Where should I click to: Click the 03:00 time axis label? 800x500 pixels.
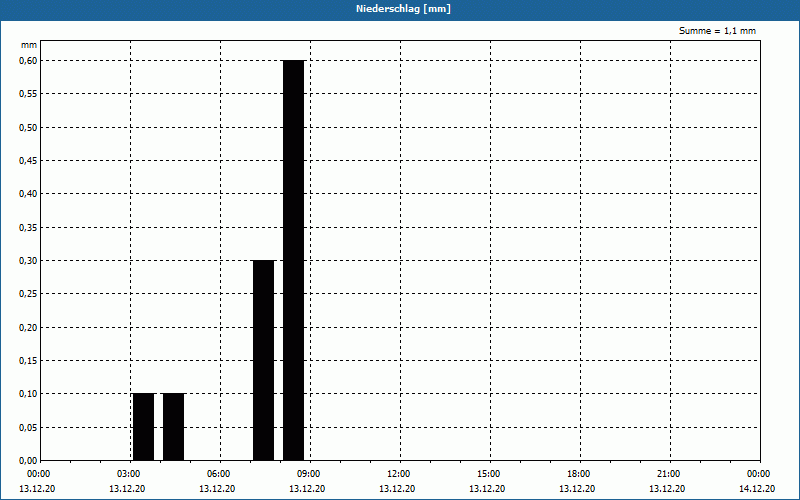pyautogui.click(x=131, y=474)
